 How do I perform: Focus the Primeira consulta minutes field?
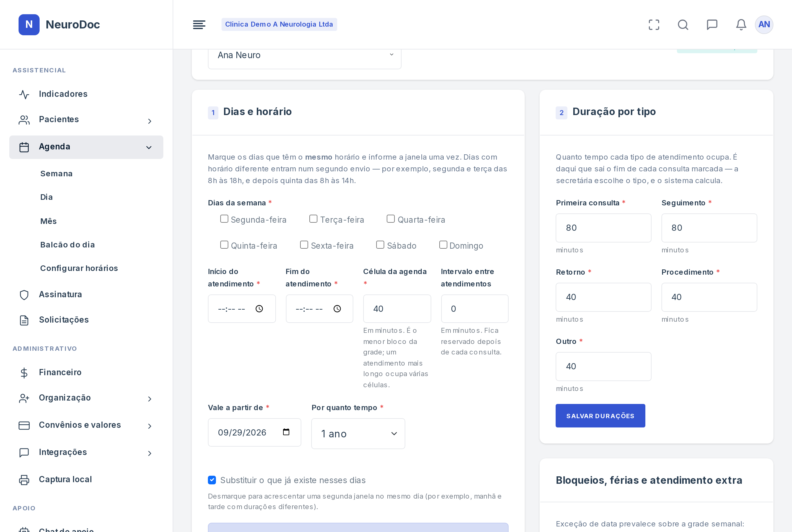pos(603,228)
